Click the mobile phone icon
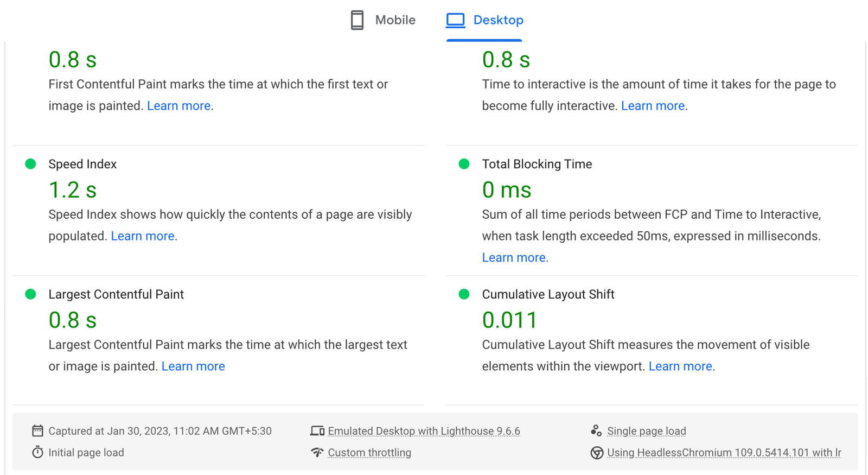 (x=357, y=20)
